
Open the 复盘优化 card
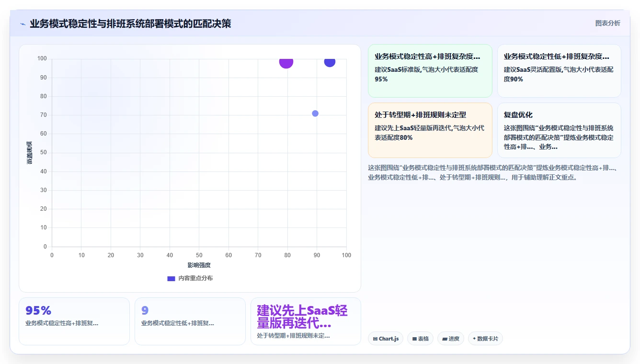[x=559, y=130]
